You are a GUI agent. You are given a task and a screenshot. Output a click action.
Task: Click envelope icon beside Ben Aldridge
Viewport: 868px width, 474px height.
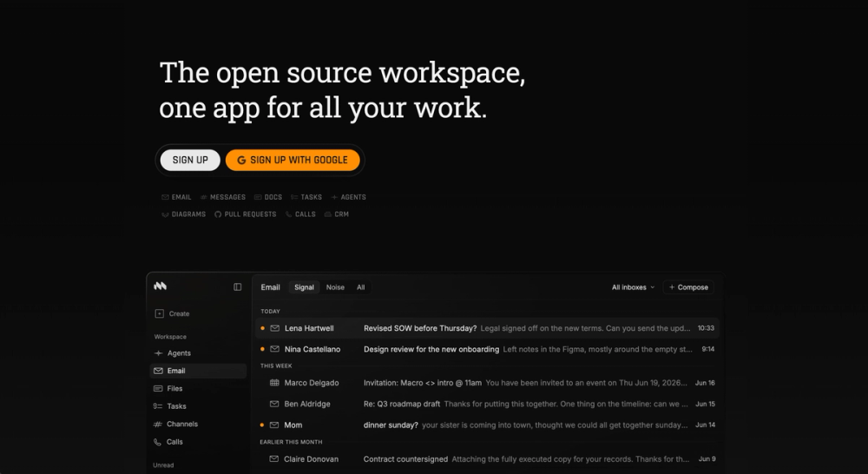point(274,405)
